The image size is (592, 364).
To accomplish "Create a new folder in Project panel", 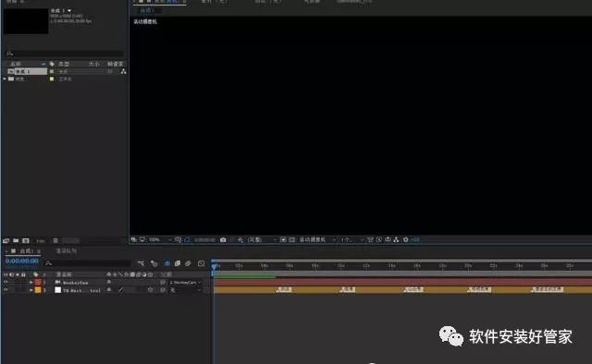I will [16, 240].
